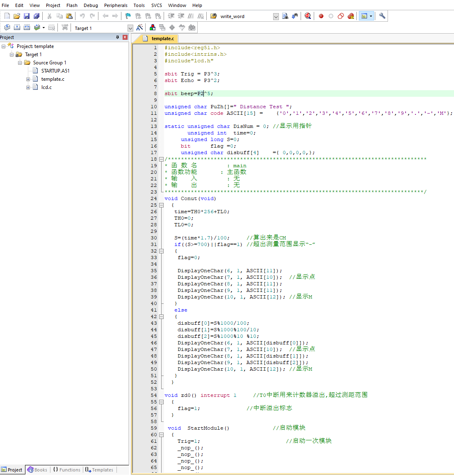Click the Download to flash LOAD icon
454x476 pixels.
(x=65, y=27)
